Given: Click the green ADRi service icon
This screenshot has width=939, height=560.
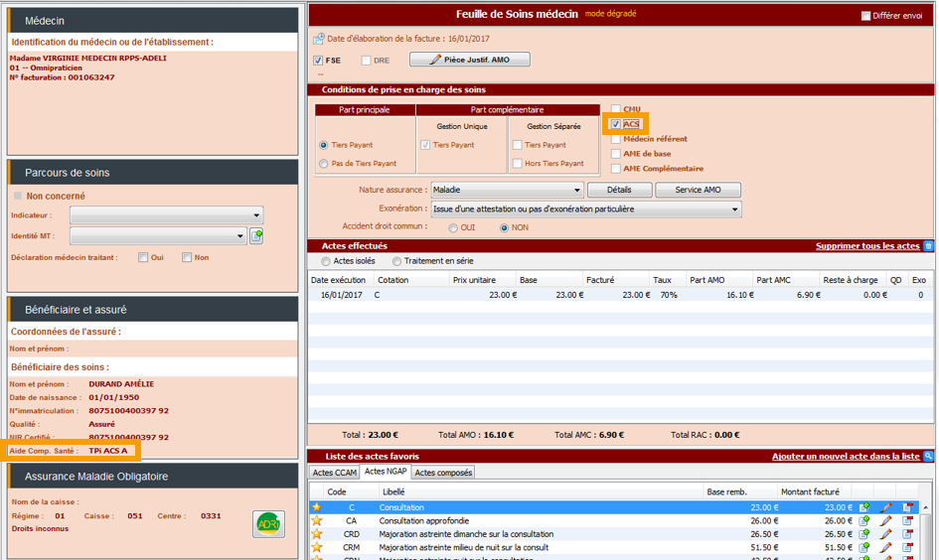Looking at the screenshot, I should pos(268,523).
